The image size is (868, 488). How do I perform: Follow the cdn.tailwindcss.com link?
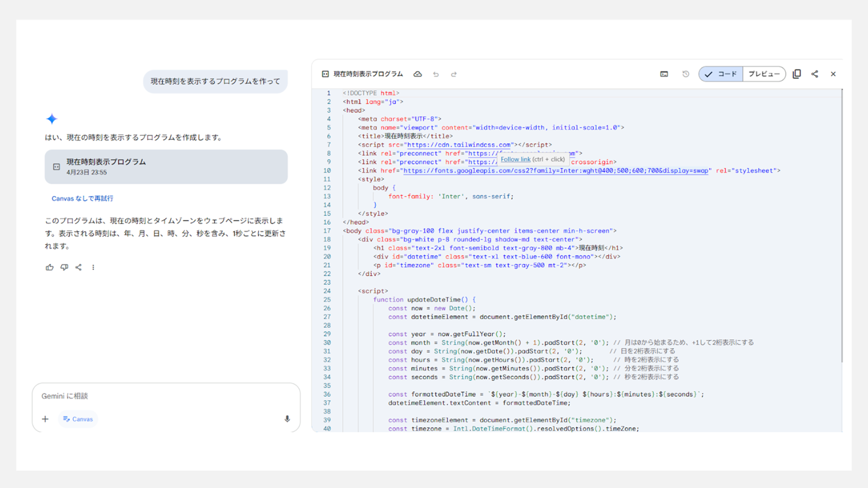click(459, 145)
